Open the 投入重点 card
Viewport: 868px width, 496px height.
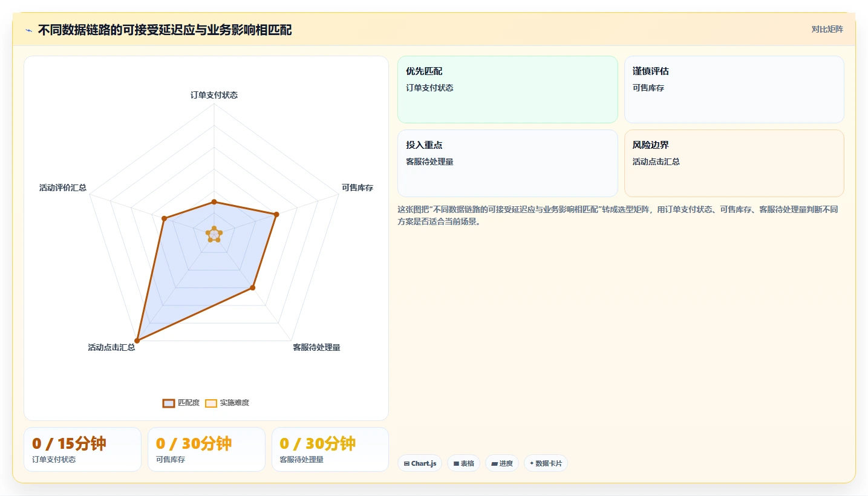[507, 163]
